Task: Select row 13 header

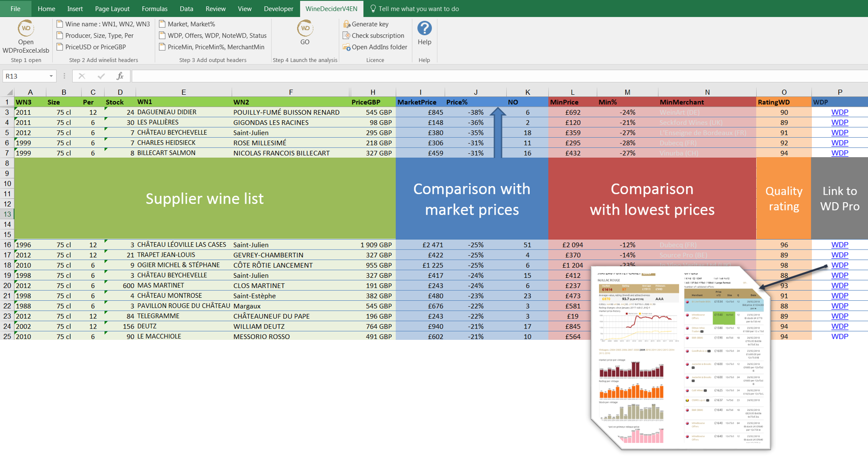Action: (7, 214)
